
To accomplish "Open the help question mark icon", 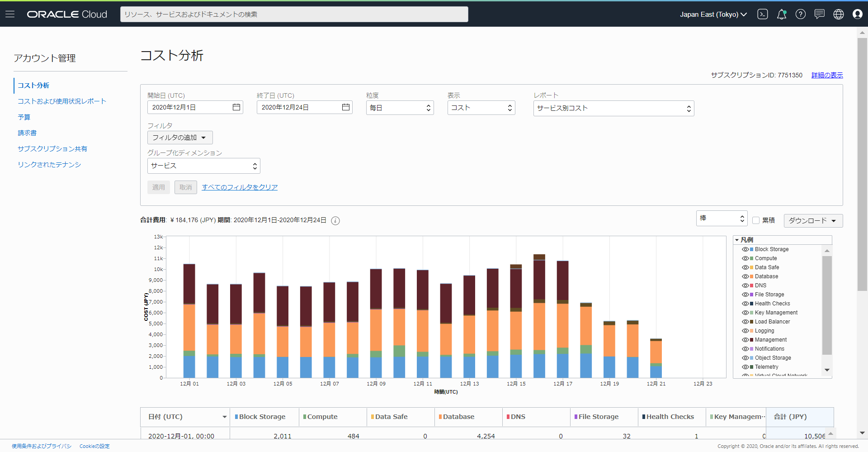I will coord(800,14).
